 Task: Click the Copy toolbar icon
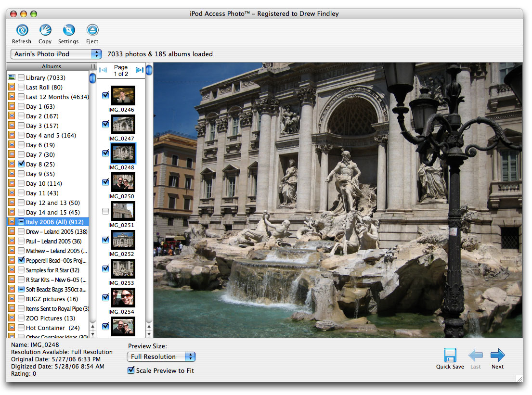(x=44, y=30)
